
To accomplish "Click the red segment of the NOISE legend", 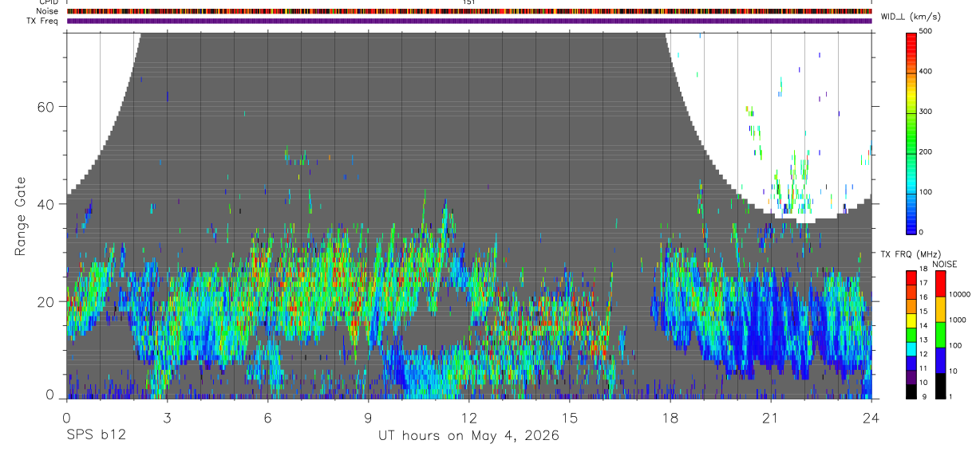I will (940, 284).
